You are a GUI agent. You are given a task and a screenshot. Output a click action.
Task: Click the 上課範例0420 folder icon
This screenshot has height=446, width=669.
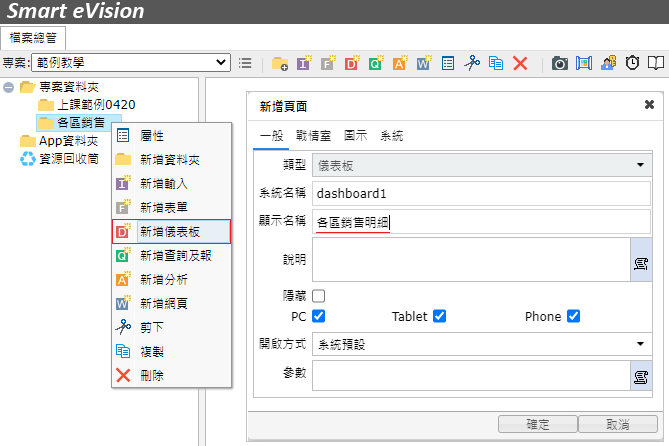(x=46, y=105)
